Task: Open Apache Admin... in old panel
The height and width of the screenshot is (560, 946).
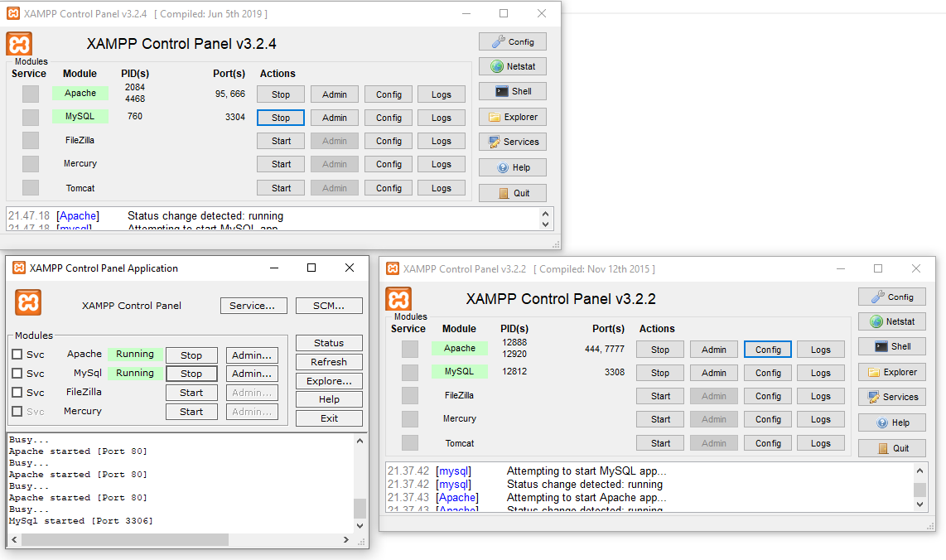Action: (252, 355)
